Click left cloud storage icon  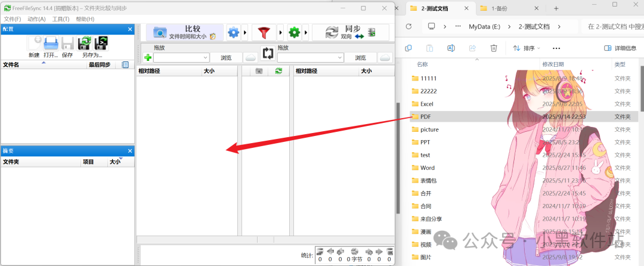point(250,57)
